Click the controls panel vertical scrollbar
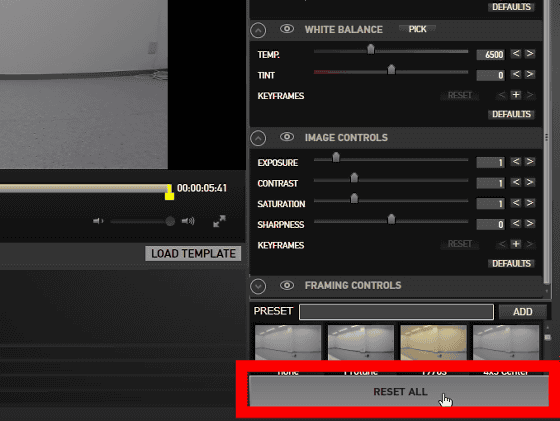Image resolution: width=560 pixels, height=421 pixels. (546, 143)
